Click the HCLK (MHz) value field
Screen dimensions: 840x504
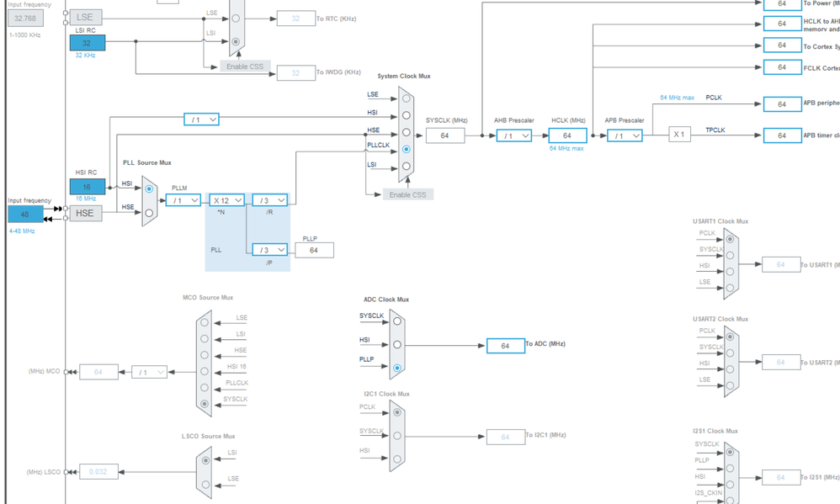(567, 135)
